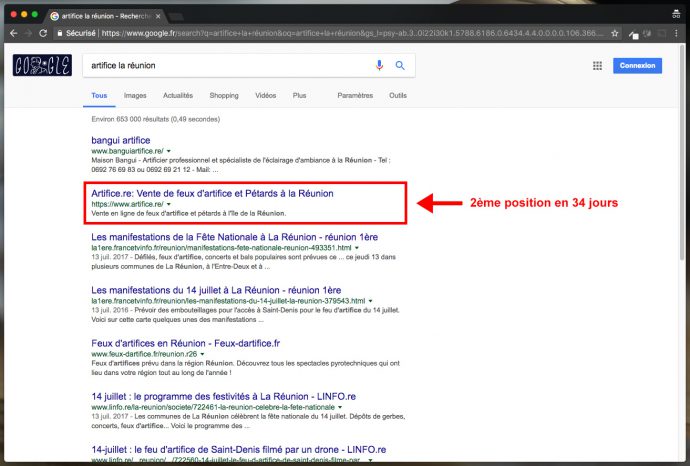
Task: Open the 'bangui artifice' search result
Action: tap(120, 140)
